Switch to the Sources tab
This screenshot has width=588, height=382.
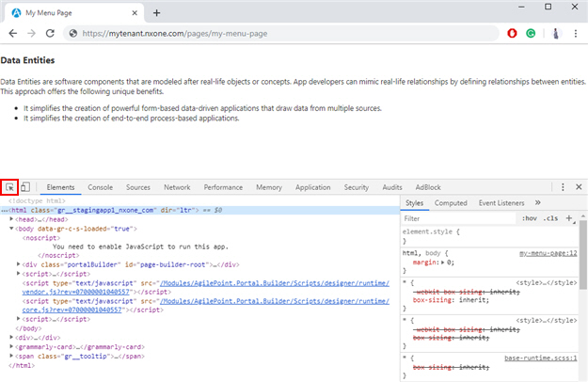(x=138, y=187)
